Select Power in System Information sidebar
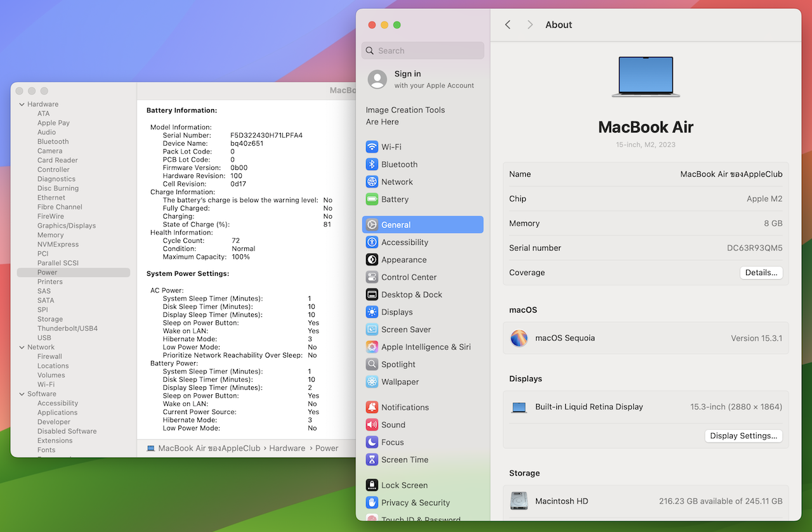 pos(74,273)
